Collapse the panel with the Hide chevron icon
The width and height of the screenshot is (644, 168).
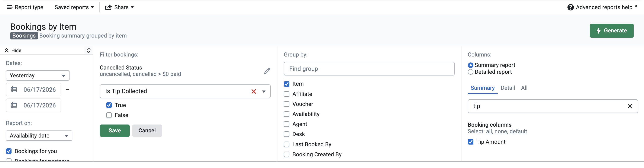point(7,50)
